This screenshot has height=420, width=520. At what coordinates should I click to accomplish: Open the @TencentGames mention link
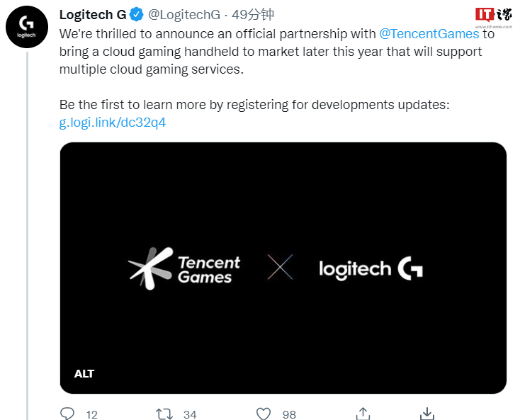click(429, 34)
